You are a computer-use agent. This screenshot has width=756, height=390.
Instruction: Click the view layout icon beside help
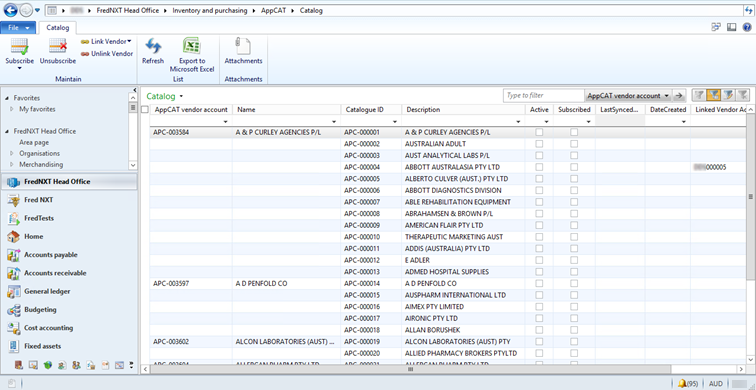[x=731, y=27]
